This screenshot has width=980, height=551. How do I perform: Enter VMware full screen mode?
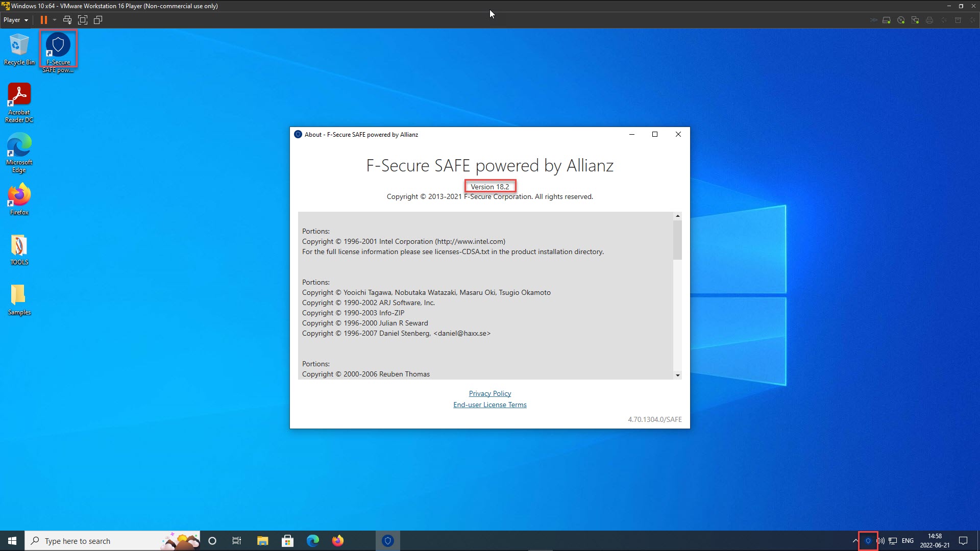click(83, 20)
